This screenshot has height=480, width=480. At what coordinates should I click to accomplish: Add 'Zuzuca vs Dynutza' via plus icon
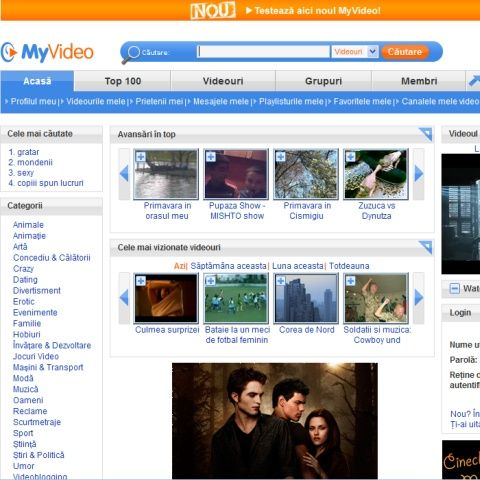click(351, 156)
